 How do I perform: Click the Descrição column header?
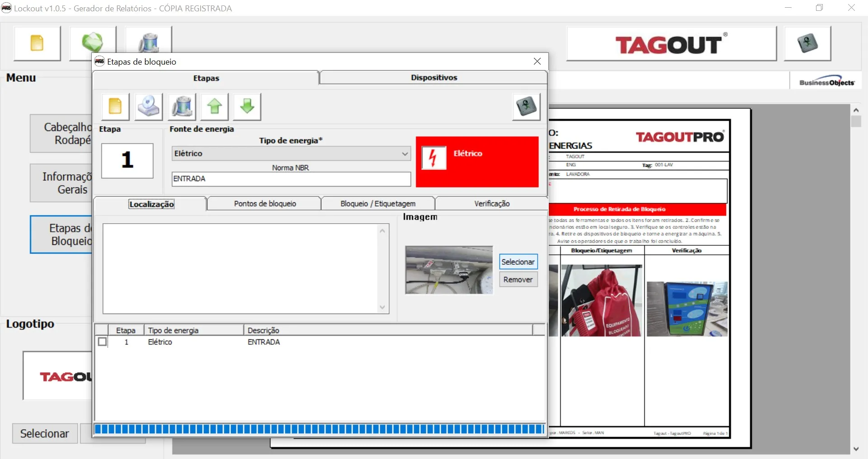[388, 330]
